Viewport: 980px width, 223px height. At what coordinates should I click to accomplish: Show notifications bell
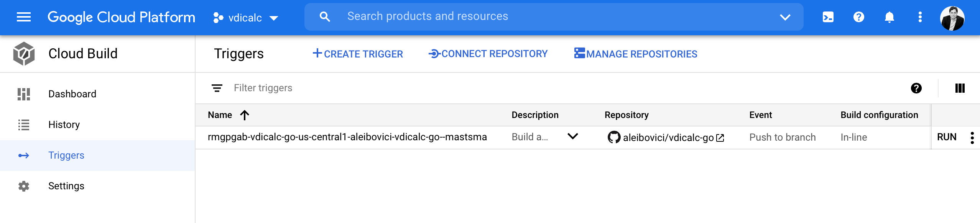point(889,17)
